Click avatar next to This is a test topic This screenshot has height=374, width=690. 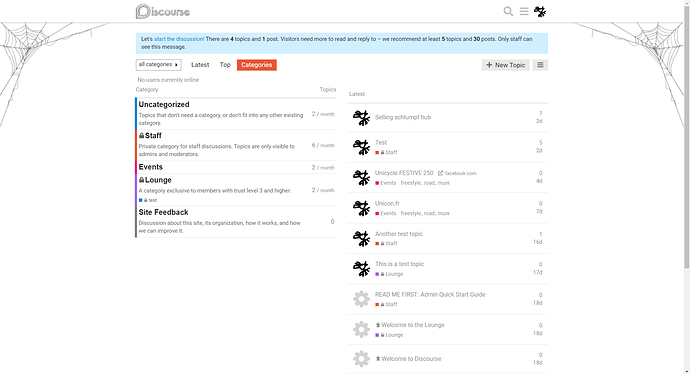[361, 268]
